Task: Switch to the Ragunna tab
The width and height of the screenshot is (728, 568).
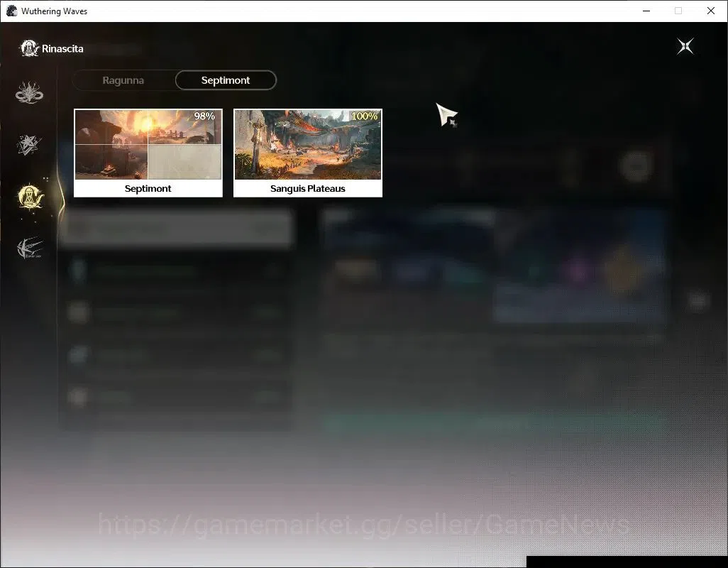Action: 123,80
